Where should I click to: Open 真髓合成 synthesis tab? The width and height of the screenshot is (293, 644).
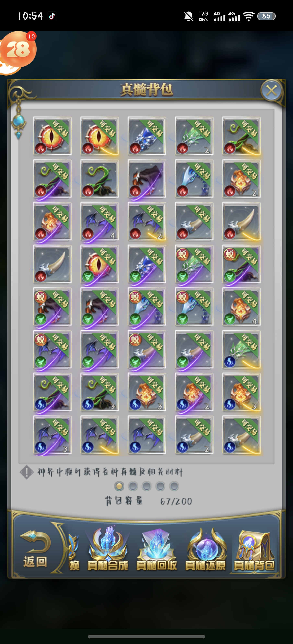(108, 550)
